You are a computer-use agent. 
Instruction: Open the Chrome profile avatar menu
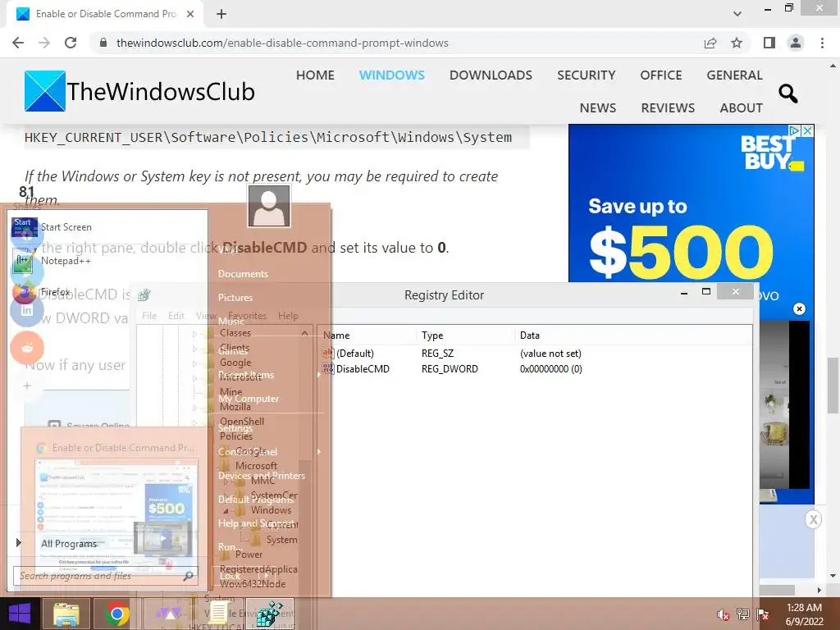pyautogui.click(x=796, y=43)
